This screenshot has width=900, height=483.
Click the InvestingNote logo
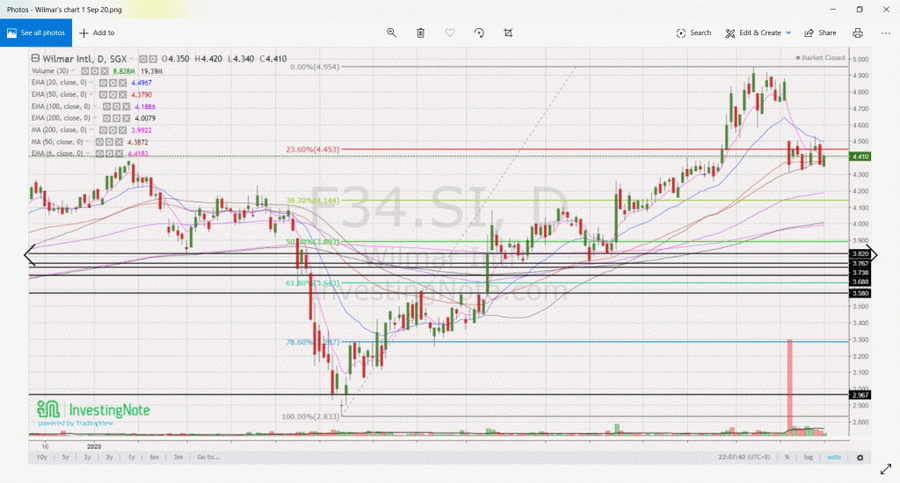94,411
